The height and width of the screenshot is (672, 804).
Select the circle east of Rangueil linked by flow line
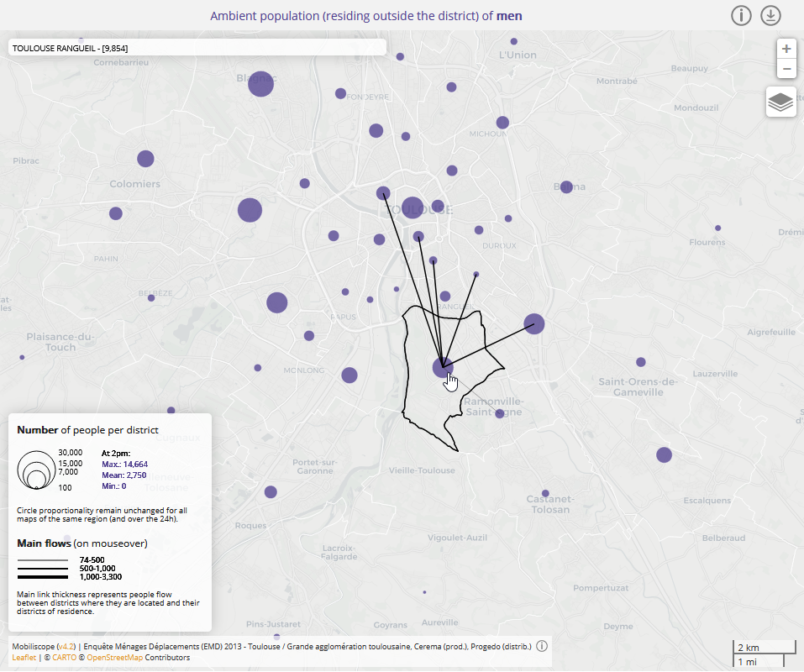coord(533,324)
